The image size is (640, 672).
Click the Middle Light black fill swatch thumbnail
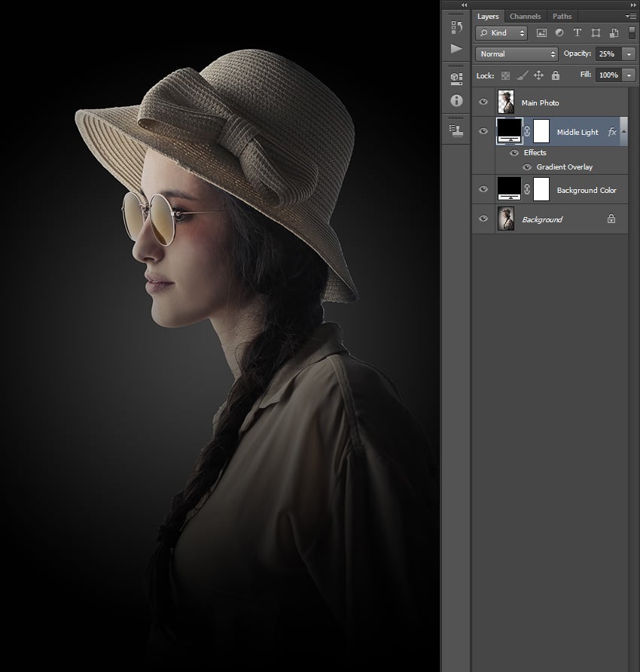tap(510, 131)
